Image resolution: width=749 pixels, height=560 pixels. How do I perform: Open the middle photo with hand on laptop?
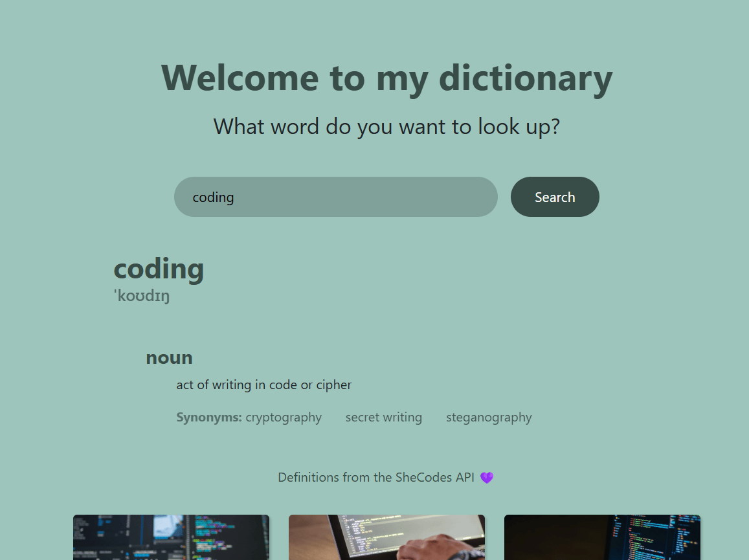tap(386, 537)
